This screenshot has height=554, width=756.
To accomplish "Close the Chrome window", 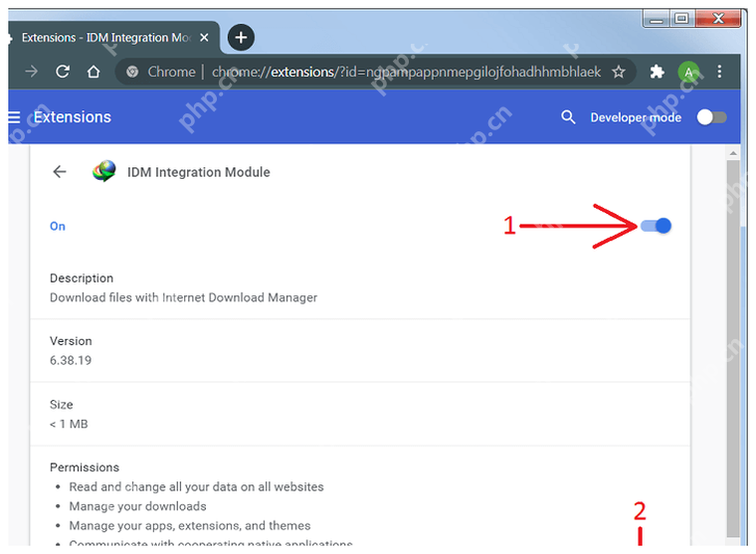I will click(x=718, y=19).
